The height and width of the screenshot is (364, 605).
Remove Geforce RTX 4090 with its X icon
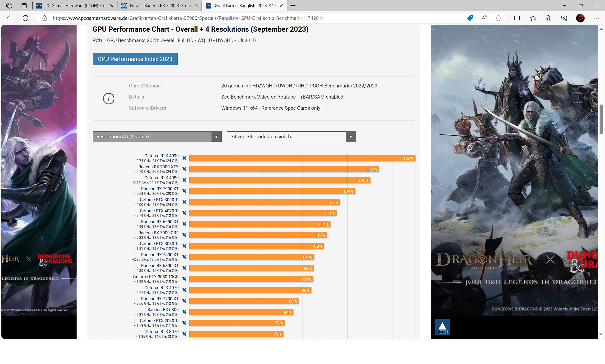pyautogui.click(x=184, y=158)
